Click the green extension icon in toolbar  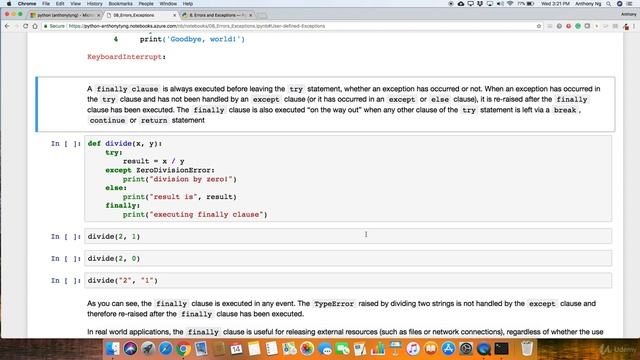pyautogui.click(x=578, y=26)
